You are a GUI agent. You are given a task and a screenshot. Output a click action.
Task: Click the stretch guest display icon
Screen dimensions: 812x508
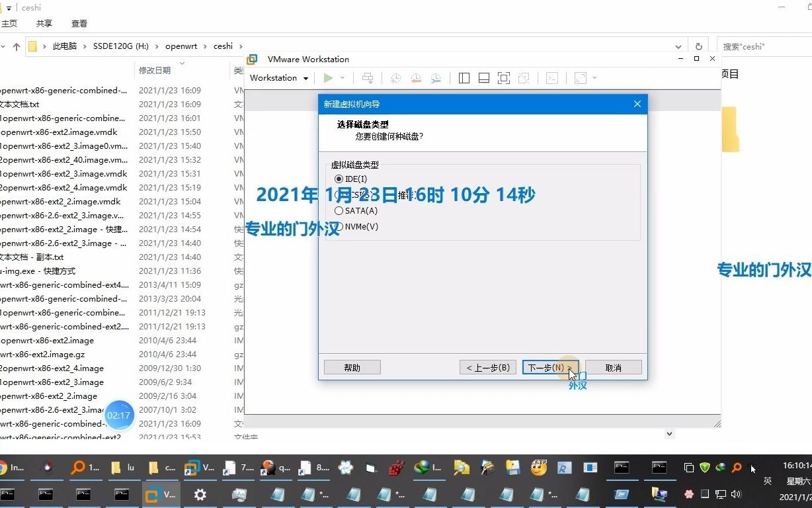point(580,78)
